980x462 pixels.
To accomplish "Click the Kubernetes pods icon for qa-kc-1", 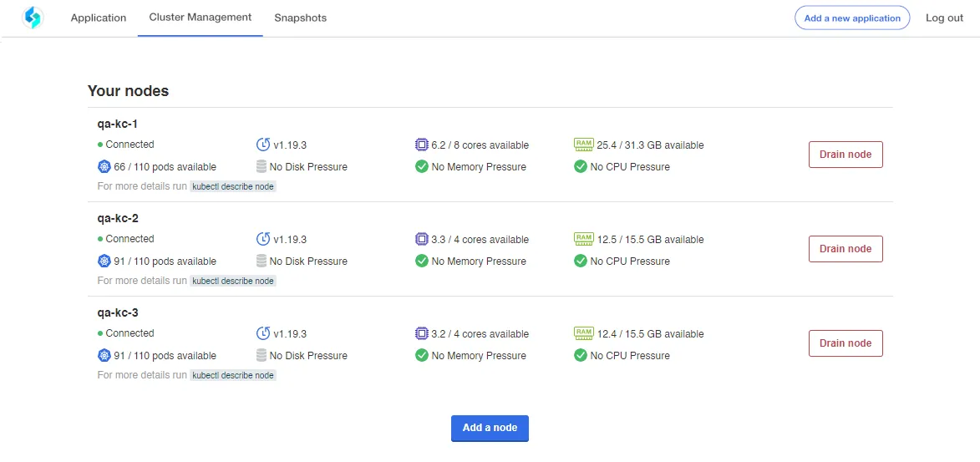I will click(104, 167).
